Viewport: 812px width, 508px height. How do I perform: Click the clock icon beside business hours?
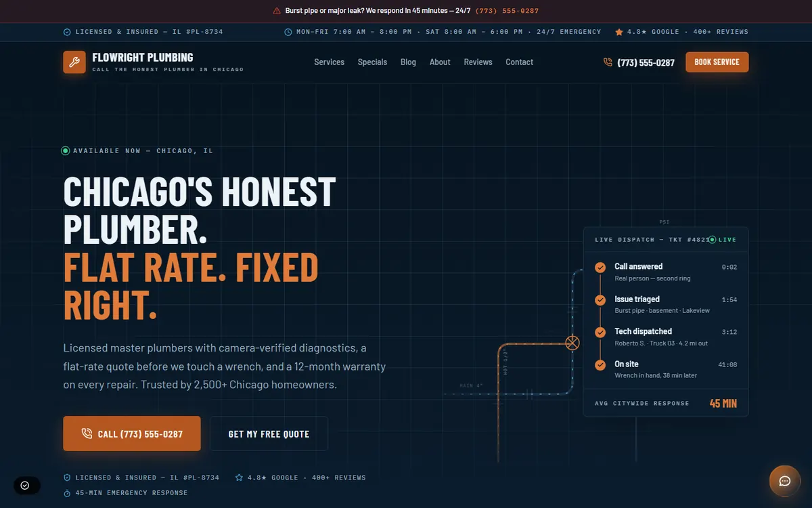pyautogui.click(x=288, y=32)
